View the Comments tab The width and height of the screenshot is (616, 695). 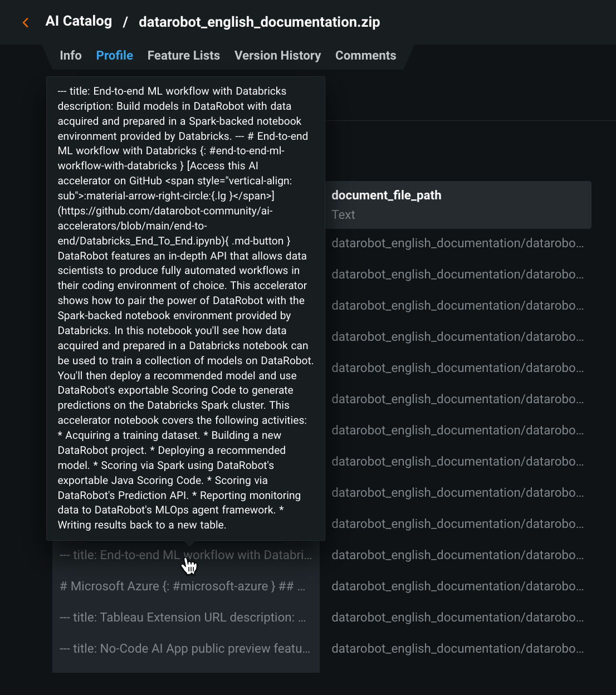coord(365,56)
